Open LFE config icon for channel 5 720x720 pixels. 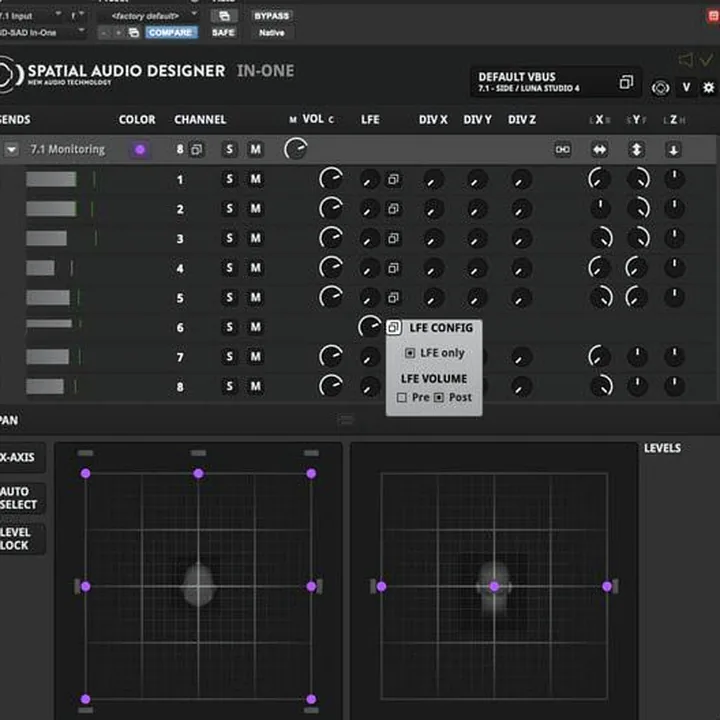click(393, 298)
